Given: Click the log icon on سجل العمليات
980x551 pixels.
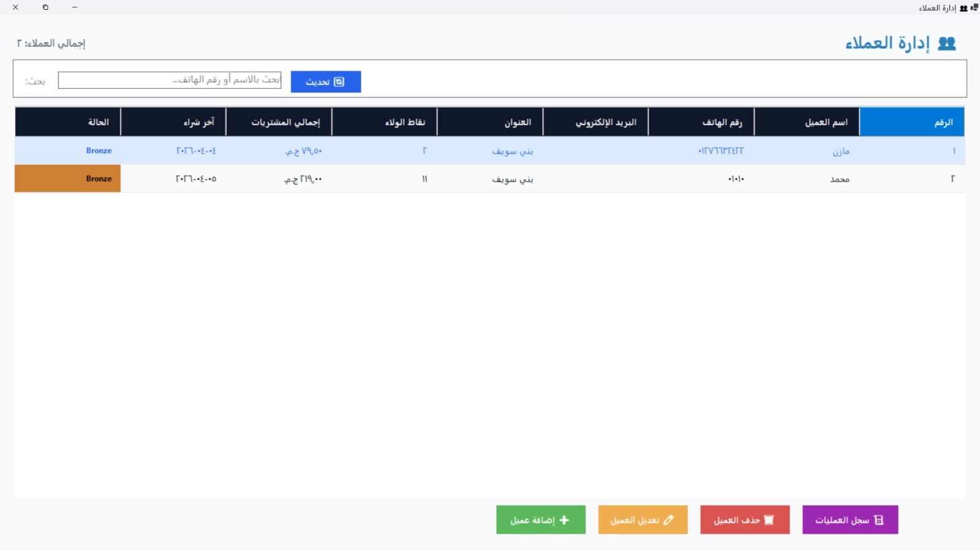Looking at the screenshot, I should [879, 520].
